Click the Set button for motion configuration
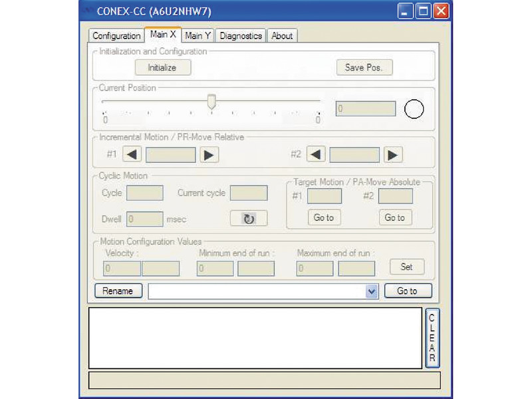This screenshot has height=399, width=532. pos(406,267)
